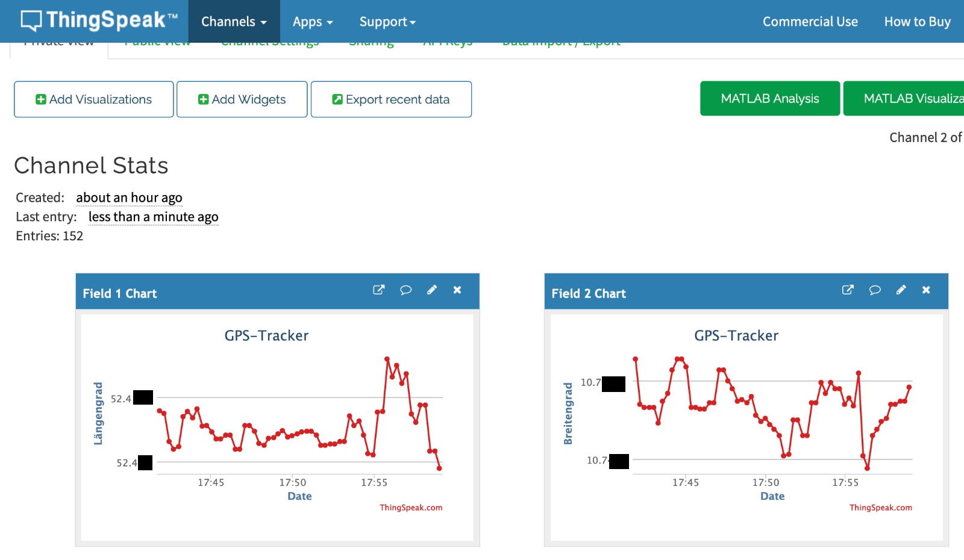Edit Field 2 Chart with pencil icon
The height and width of the screenshot is (560, 964).
coord(901,290)
